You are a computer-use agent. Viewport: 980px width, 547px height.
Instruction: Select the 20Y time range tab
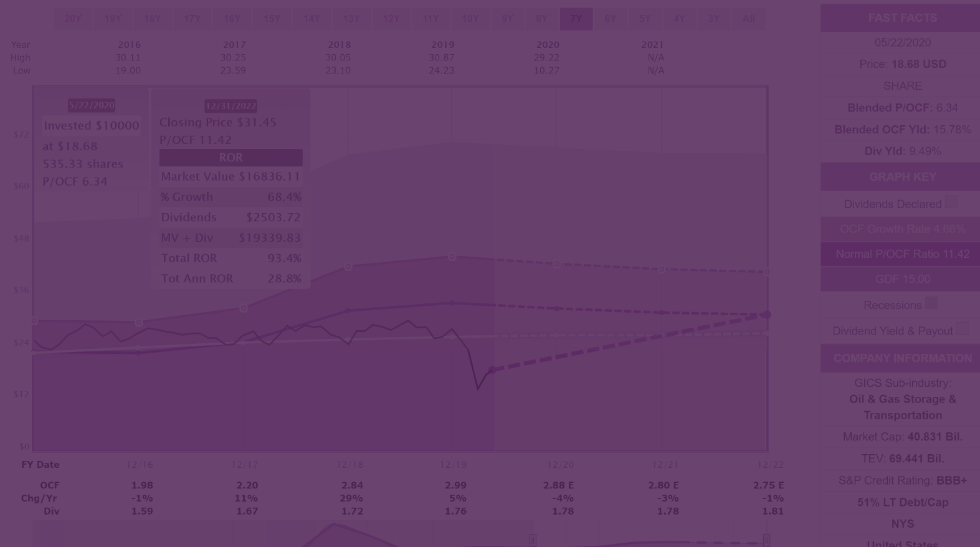pos(73,19)
